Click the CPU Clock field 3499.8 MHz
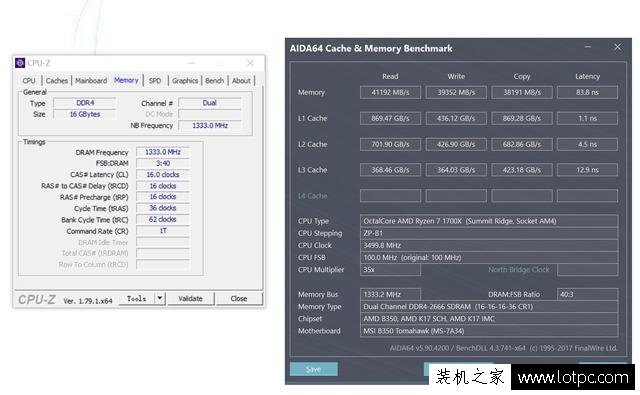The image size is (640, 395). click(489, 245)
